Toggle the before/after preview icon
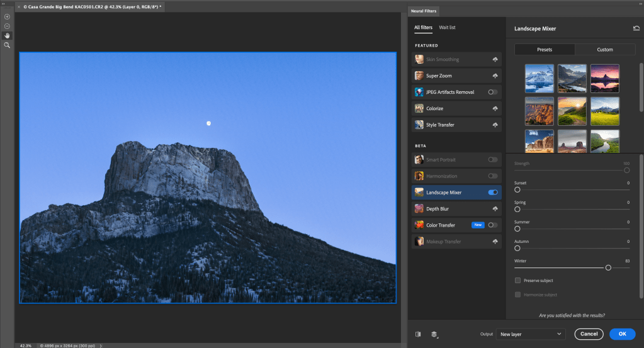Viewport: 644px width, 348px height. pyautogui.click(x=419, y=334)
